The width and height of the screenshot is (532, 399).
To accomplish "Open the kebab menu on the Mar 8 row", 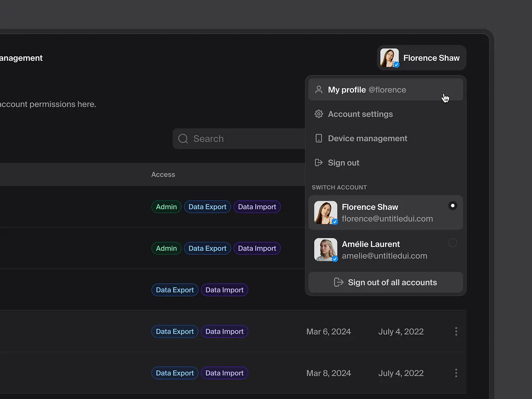I will [456, 373].
